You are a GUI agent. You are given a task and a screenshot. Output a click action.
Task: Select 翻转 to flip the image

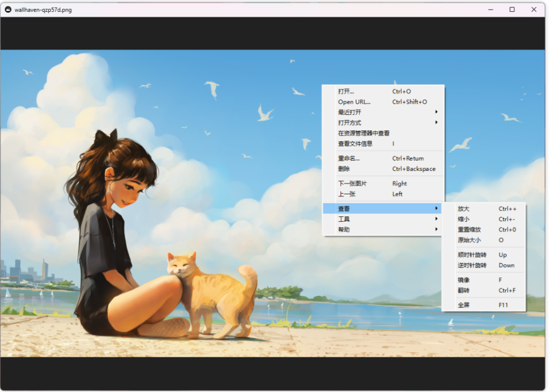point(483,291)
